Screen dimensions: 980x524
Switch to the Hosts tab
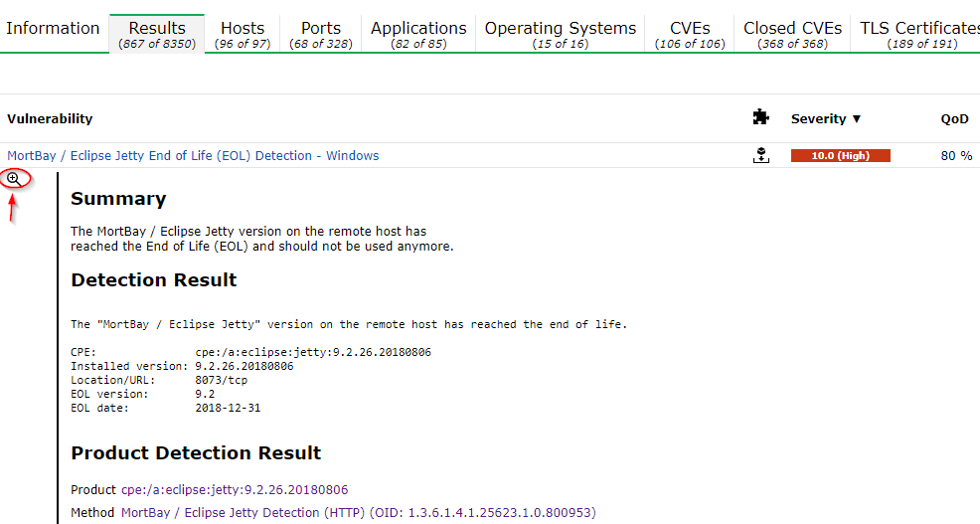point(243,35)
